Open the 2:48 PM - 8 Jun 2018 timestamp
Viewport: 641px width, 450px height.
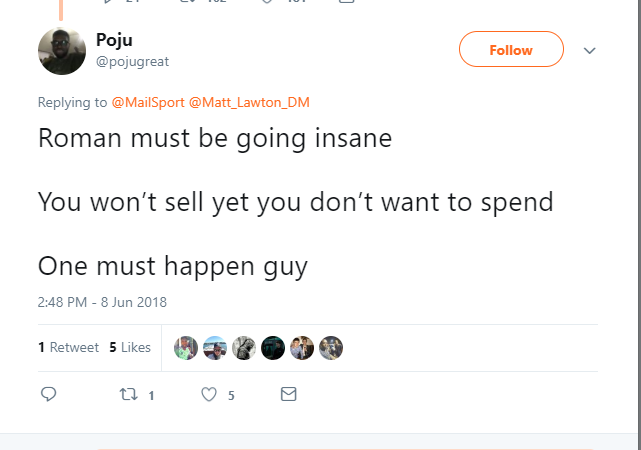102,301
